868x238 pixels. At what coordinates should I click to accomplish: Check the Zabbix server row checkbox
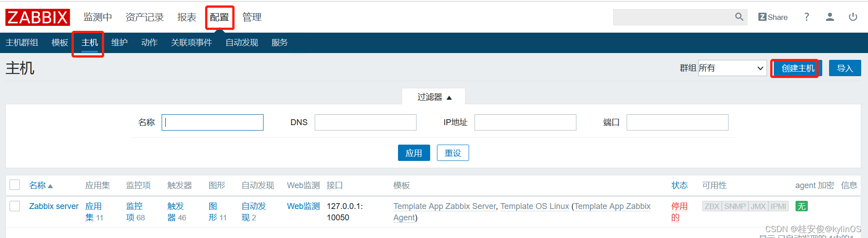tap(15, 206)
